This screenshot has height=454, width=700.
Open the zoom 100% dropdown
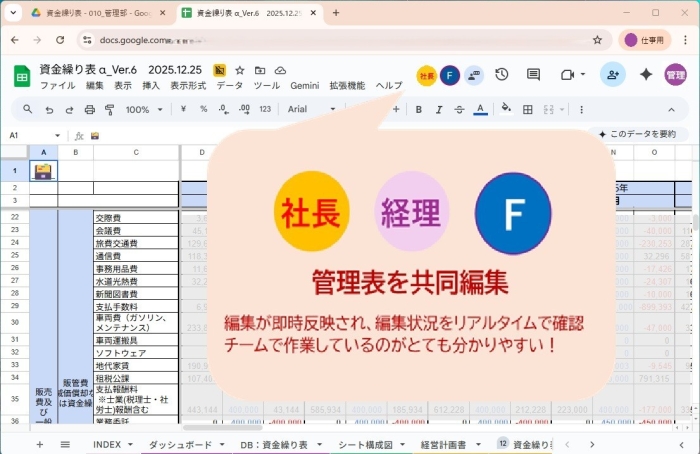[144, 109]
